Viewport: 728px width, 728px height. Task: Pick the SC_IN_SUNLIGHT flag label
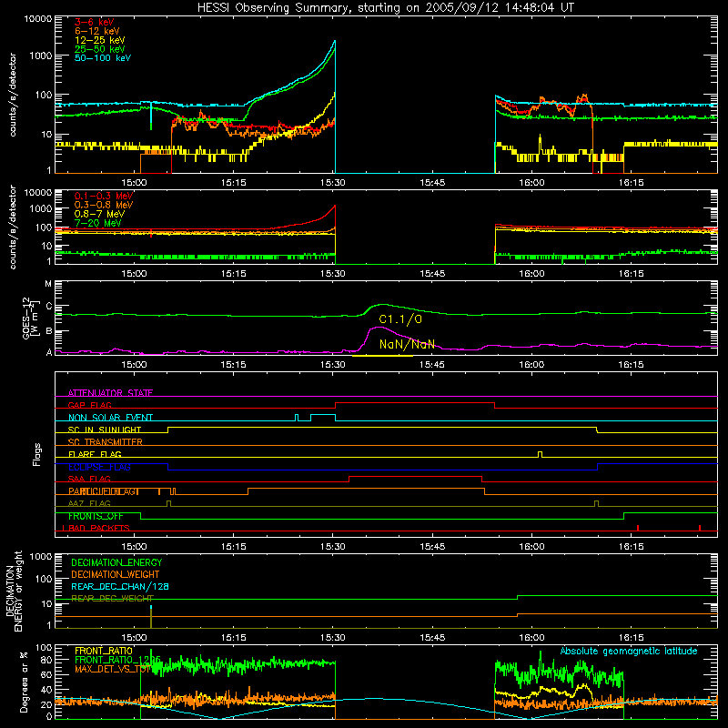[105, 430]
